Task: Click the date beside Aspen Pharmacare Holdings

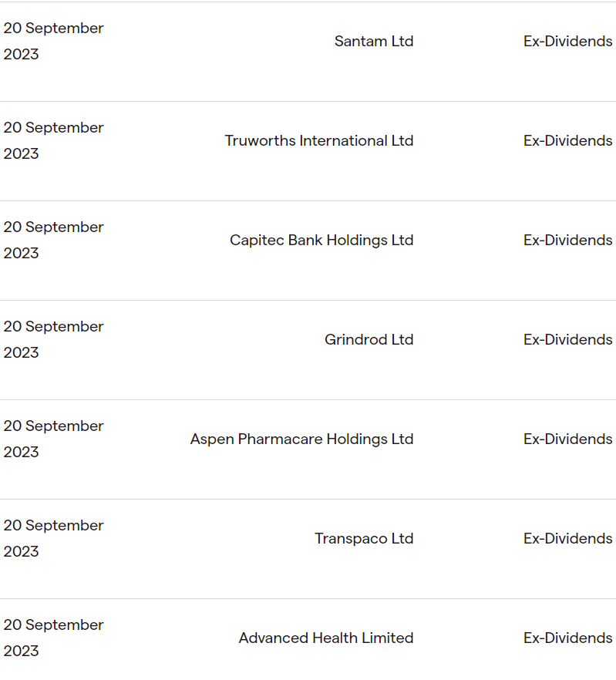Action: tap(54, 439)
